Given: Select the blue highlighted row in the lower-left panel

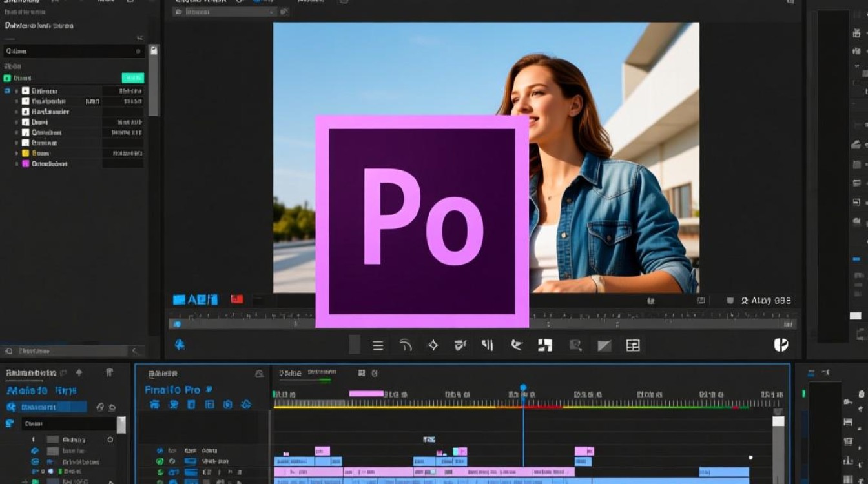Looking at the screenshot, I should [x=46, y=407].
